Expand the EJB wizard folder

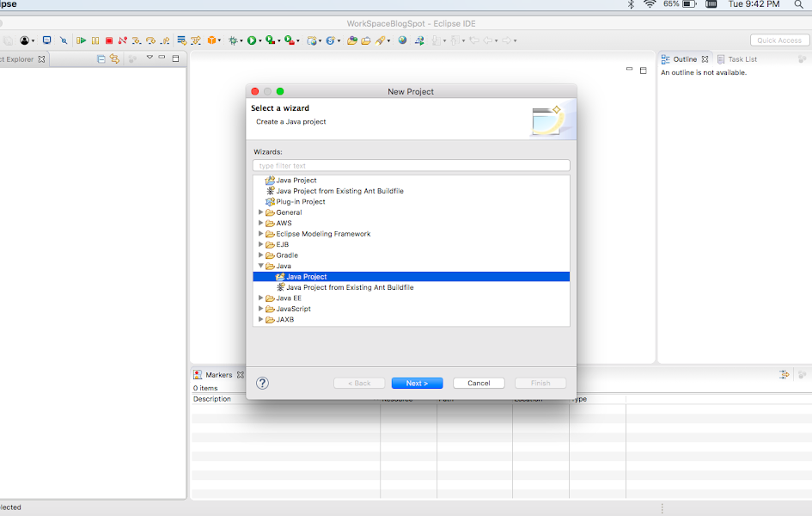[261, 244]
